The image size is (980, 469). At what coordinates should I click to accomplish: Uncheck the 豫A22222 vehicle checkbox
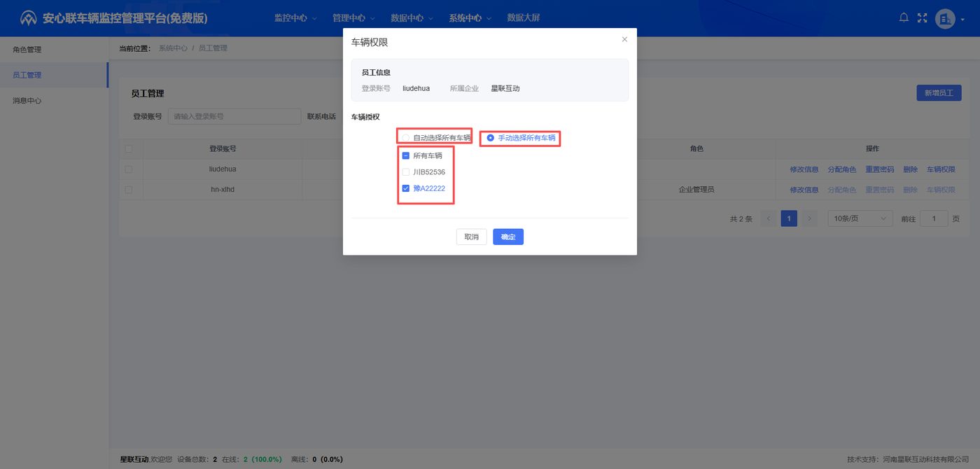(405, 188)
